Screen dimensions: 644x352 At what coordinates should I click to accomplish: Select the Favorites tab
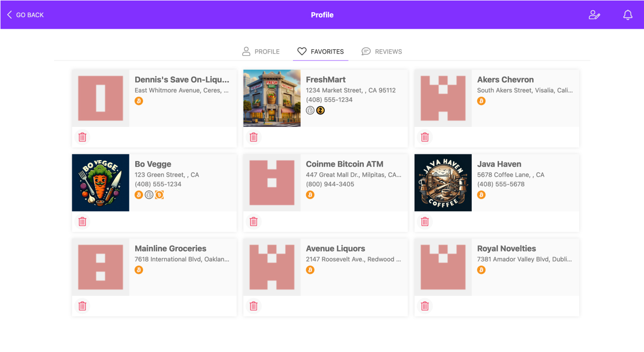point(321,51)
